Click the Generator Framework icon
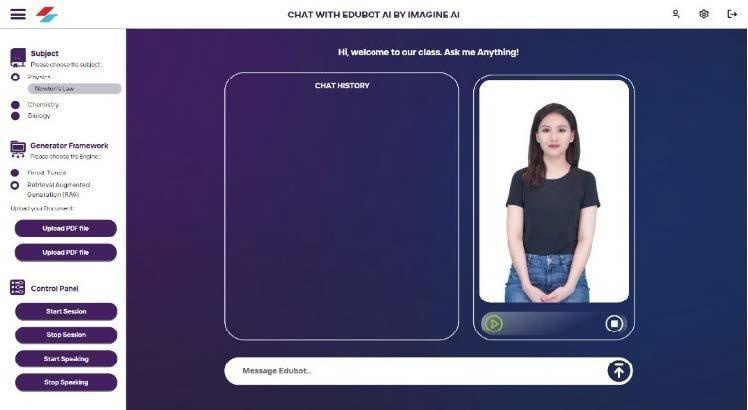748x410 pixels. pyautogui.click(x=18, y=149)
